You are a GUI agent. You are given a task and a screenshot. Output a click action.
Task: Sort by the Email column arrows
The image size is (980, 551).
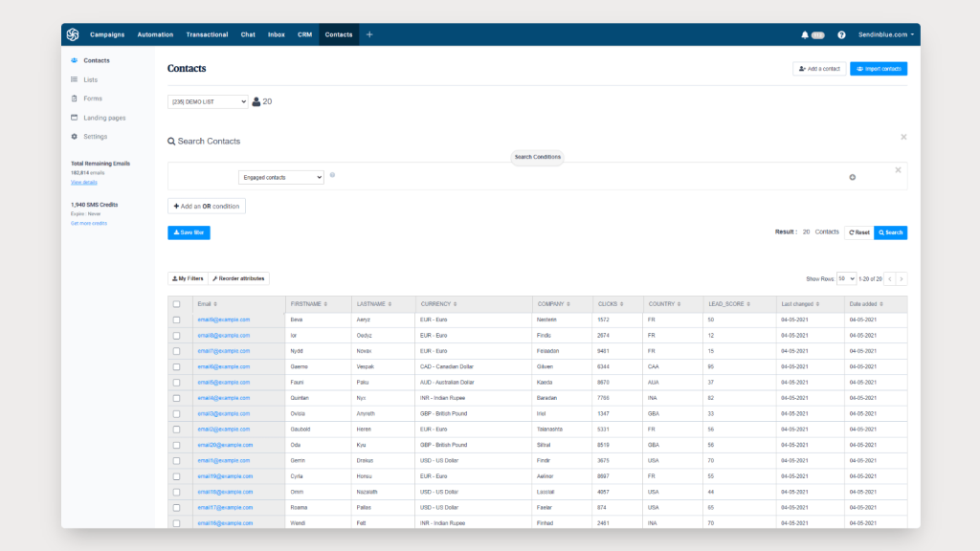215,304
